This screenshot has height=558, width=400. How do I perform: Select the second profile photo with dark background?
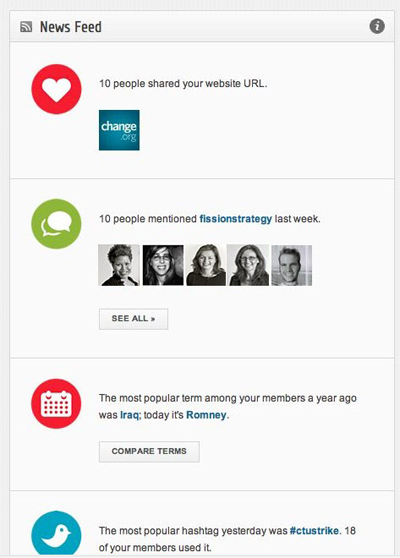(163, 265)
